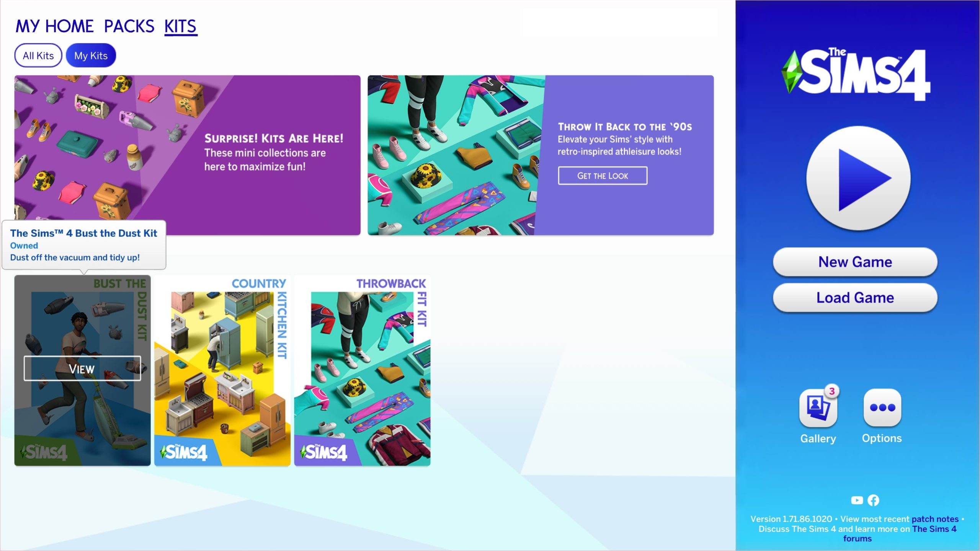Viewport: 980px width, 551px height.
Task: Open the Options three-dots icon
Action: click(882, 408)
